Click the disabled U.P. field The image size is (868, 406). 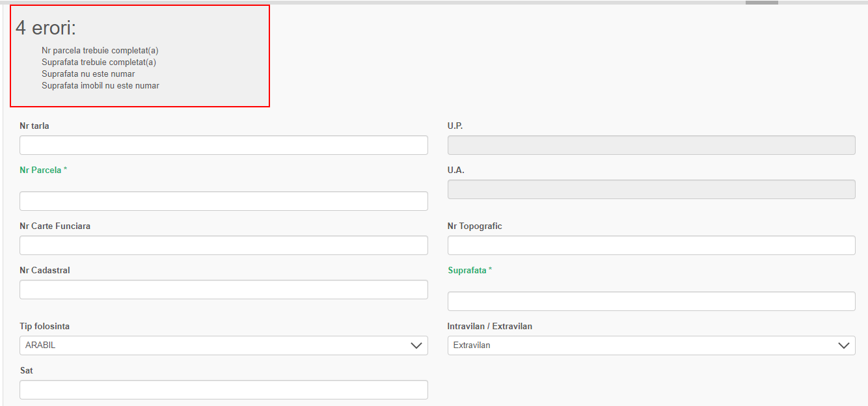[651, 145]
